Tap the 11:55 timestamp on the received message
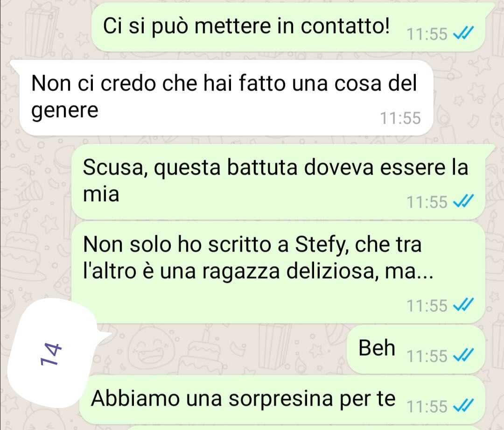Image resolution: width=504 pixels, height=430 pixels. (400, 118)
